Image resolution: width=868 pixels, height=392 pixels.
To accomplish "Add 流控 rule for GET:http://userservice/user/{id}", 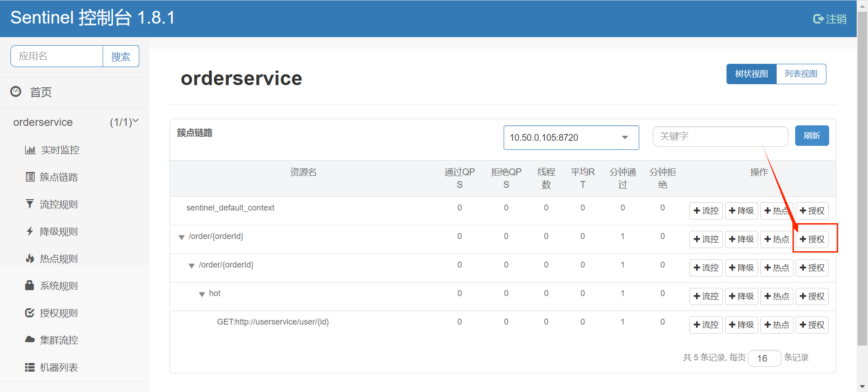I will point(706,325).
